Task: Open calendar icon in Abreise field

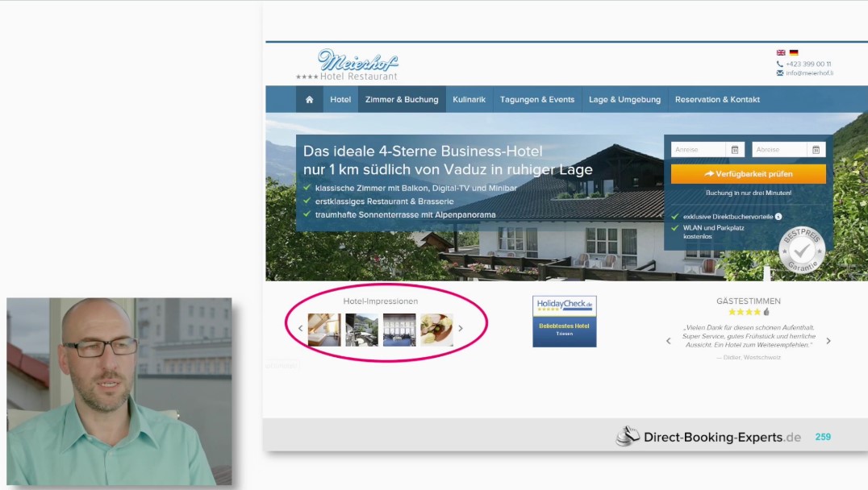Action: click(816, 150)
